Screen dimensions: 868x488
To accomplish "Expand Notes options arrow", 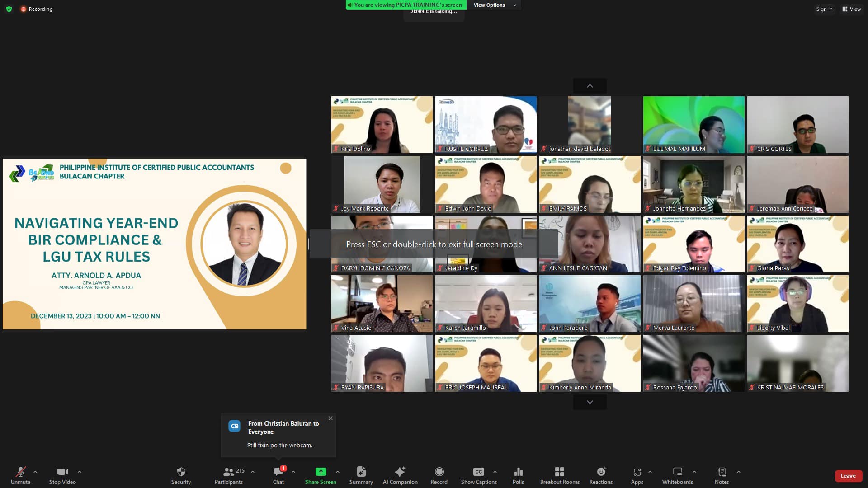I will click(x=739, y=472).
